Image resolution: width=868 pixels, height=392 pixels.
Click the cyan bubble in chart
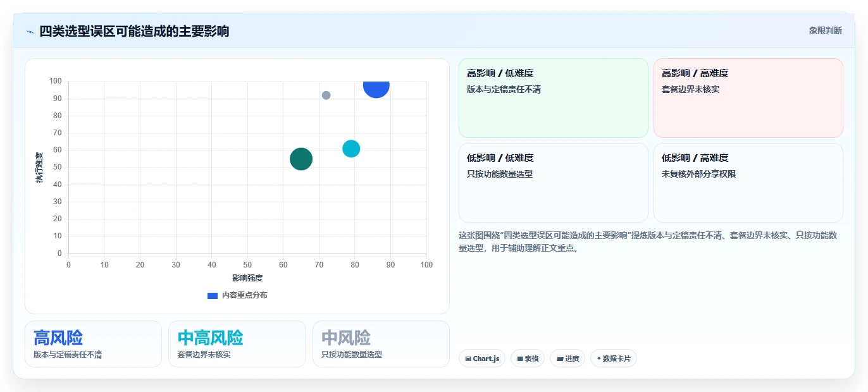tap(351, 149)
